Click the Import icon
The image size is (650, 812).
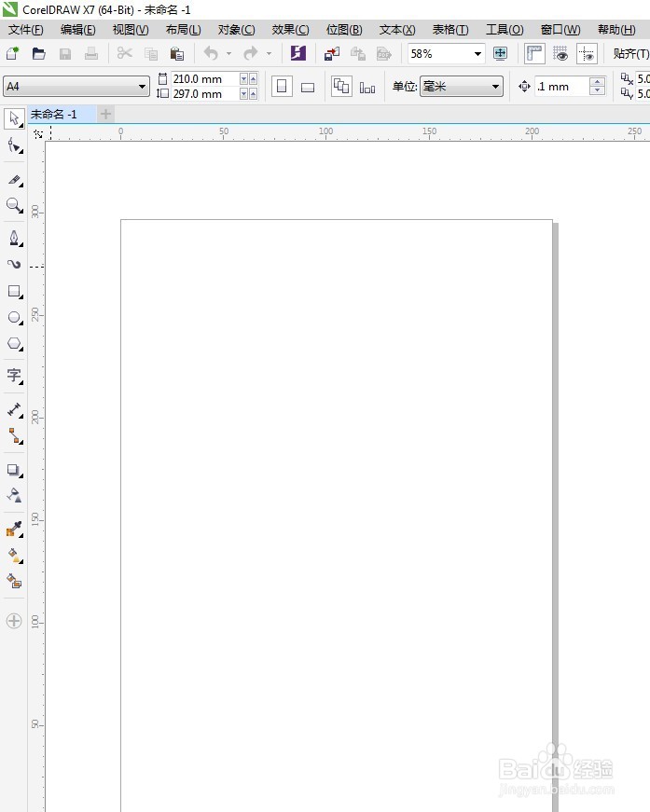click(x=331, y=53)
